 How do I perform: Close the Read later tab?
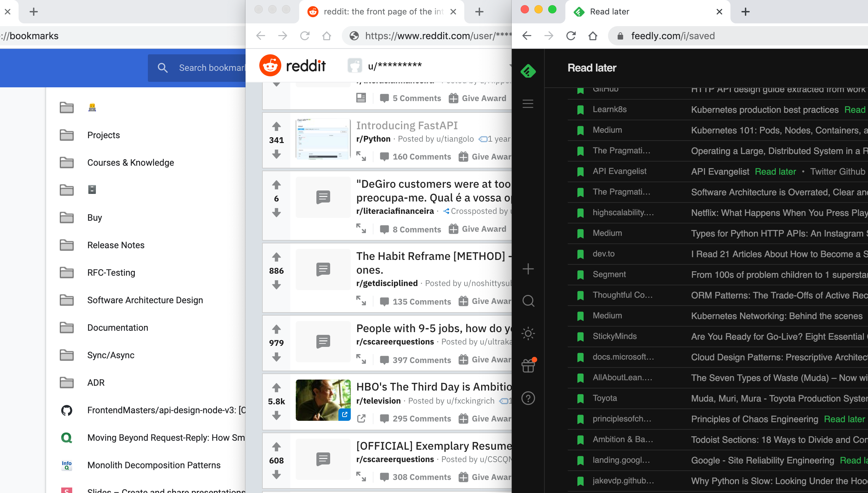pos(719,12)
